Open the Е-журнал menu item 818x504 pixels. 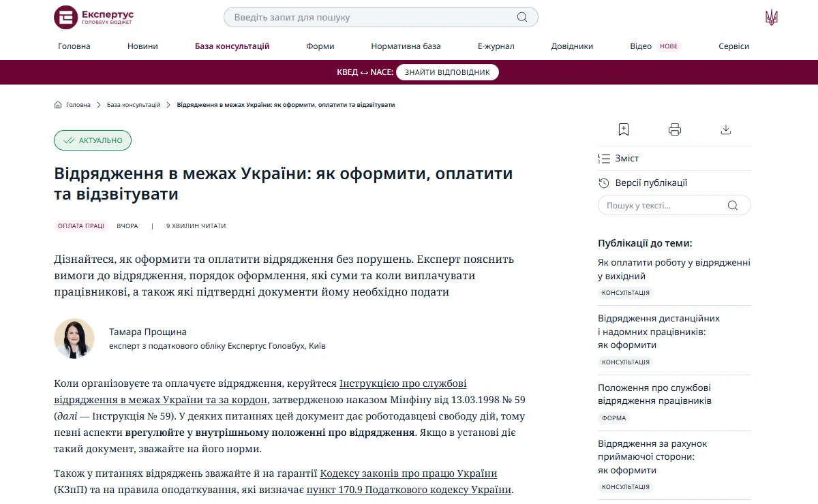(496, 46)
